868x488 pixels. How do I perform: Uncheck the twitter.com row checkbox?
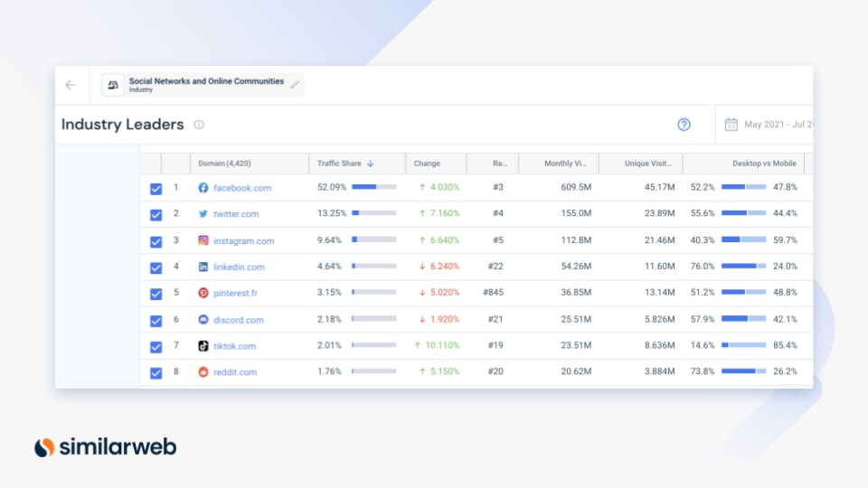click(156, 215)
